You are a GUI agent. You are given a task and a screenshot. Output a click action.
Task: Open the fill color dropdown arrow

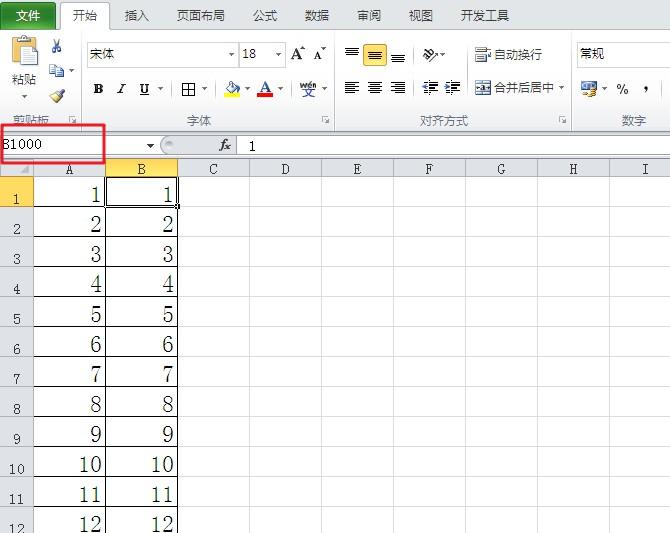coord(247,89)
